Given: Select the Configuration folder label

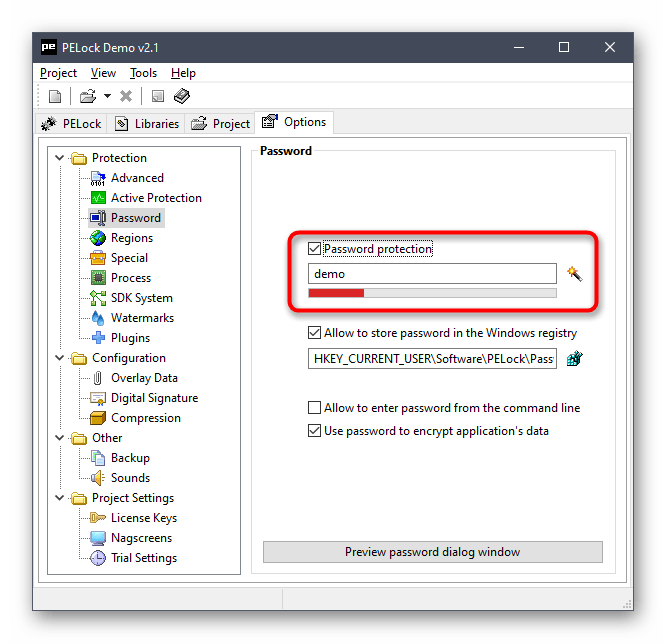Looking at the screenshot, I should (129, 358).
